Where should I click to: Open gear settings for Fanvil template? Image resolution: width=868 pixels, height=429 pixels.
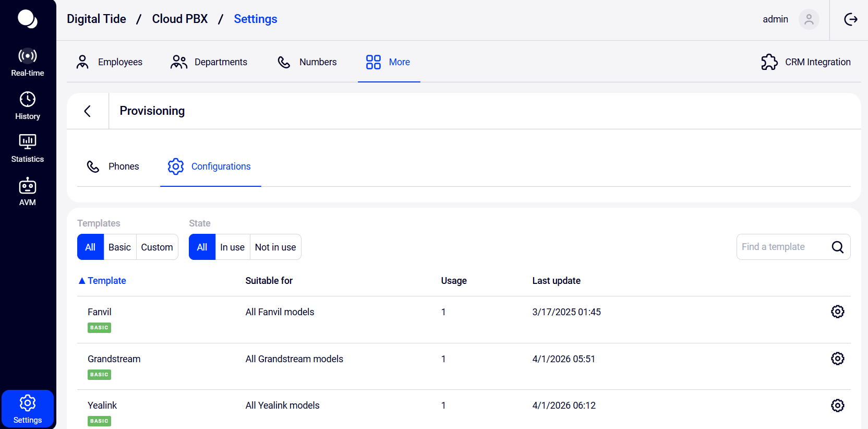click(837, 312)
